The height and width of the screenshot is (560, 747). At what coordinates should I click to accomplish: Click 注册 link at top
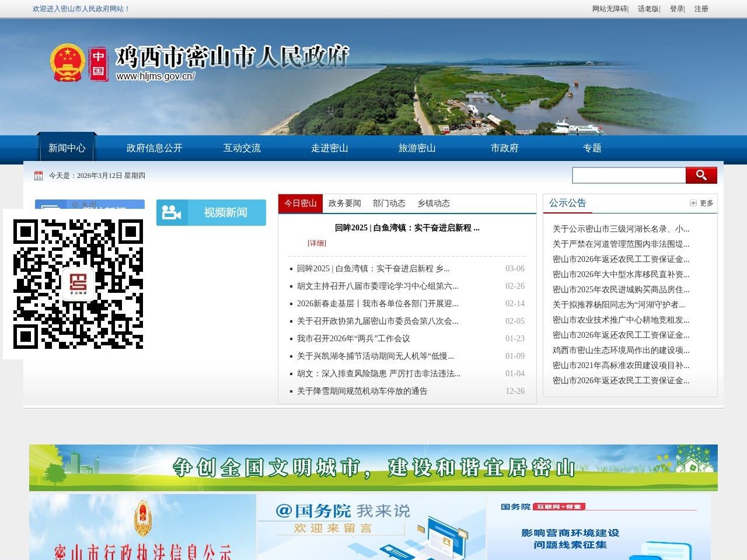(701, 9)
